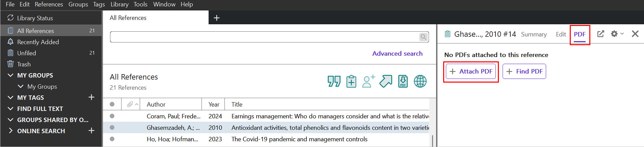Toggle read status dot for Coram reference
644x147 pixels.
pyautogui.click(x=112, y=116)
